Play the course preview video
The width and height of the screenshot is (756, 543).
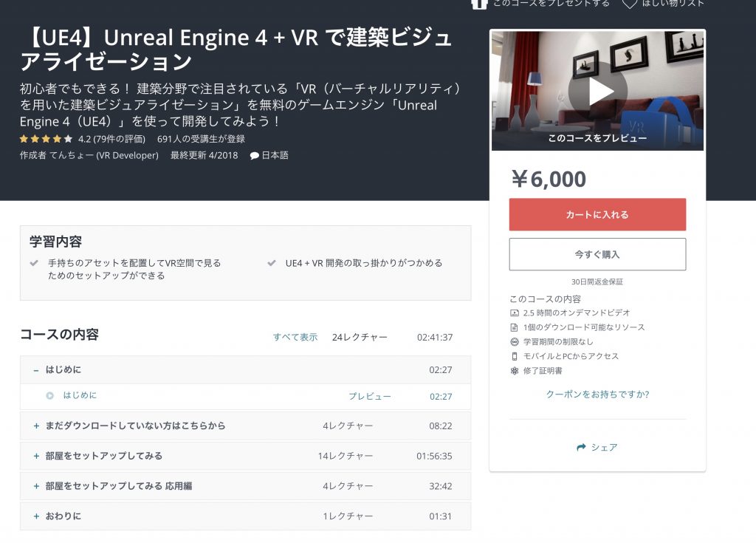point(597,91)
